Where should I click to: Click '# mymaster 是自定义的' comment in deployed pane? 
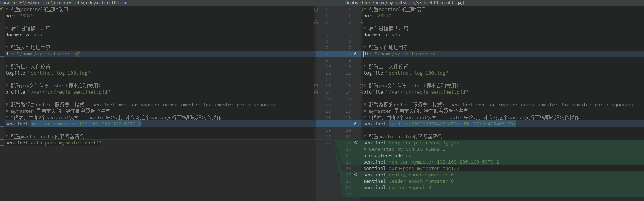coord(416,111)
